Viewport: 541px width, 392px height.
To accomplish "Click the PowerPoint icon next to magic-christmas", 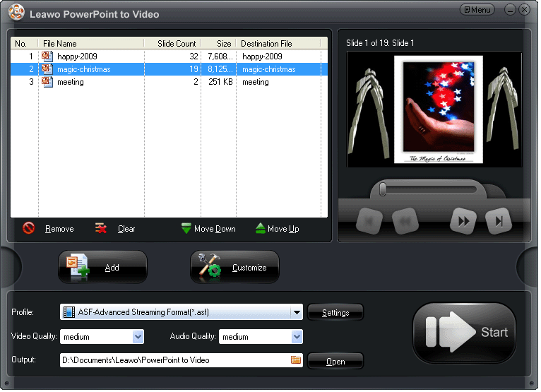I will 47,69.
